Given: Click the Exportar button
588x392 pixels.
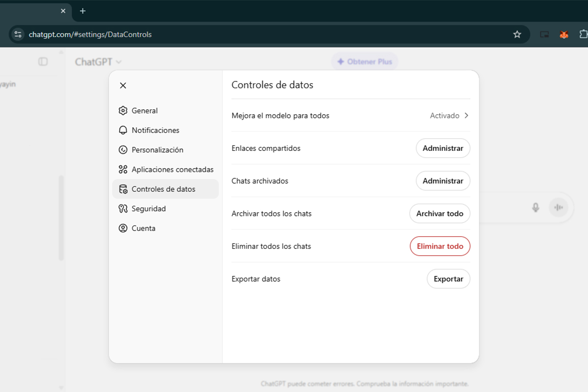Looking at the screenshot, I should point(448,279).
